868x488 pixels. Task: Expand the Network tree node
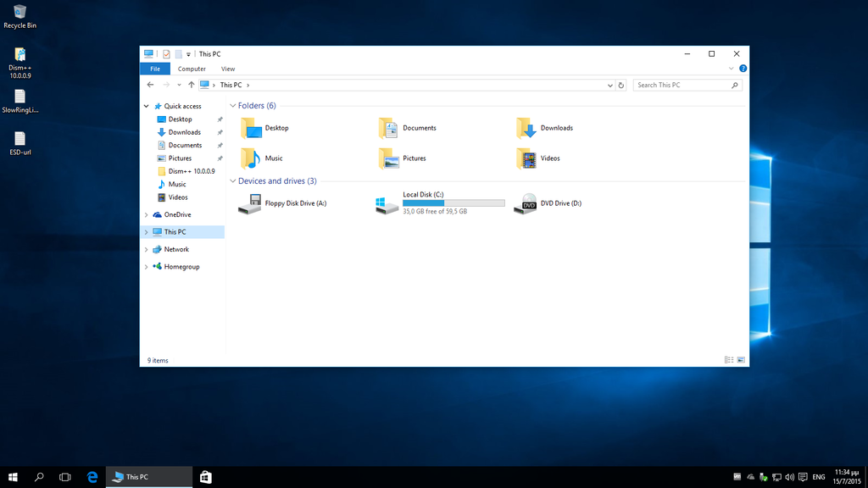(x=147, y=250)
